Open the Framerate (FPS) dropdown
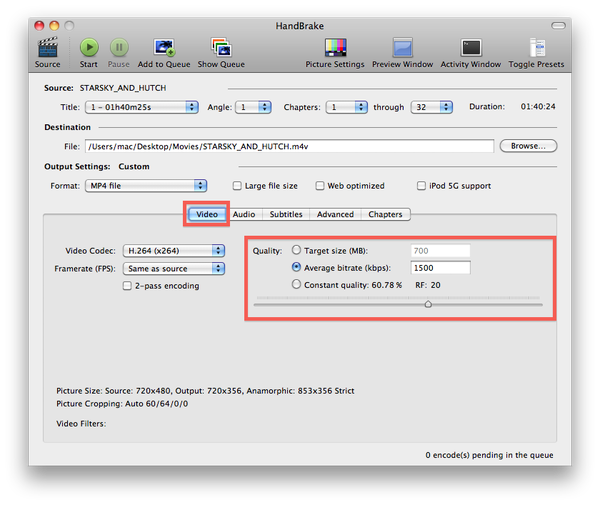 coord(174,269)
